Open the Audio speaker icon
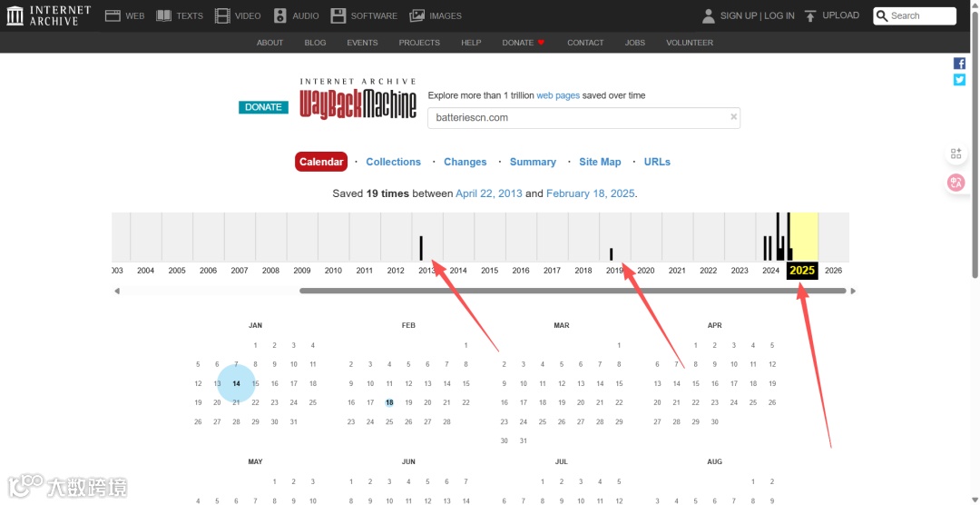This screenshot has height=505, width=980. 280,15
